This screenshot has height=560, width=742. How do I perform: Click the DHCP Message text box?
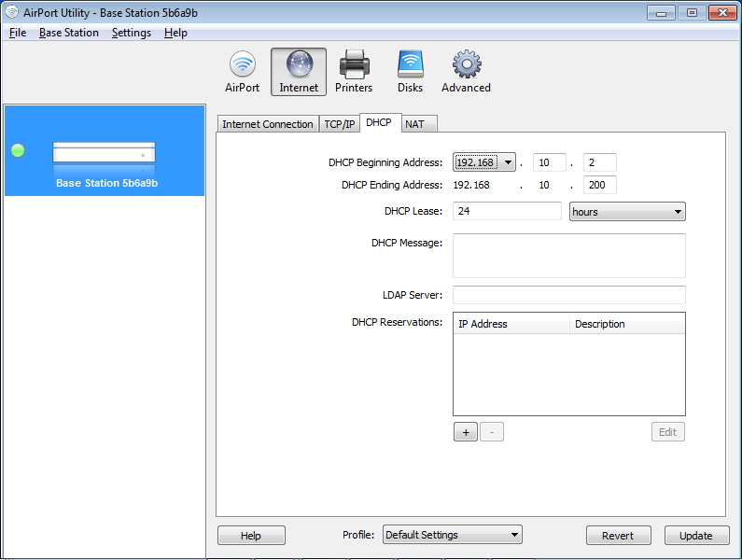click(x=568, y=256)
